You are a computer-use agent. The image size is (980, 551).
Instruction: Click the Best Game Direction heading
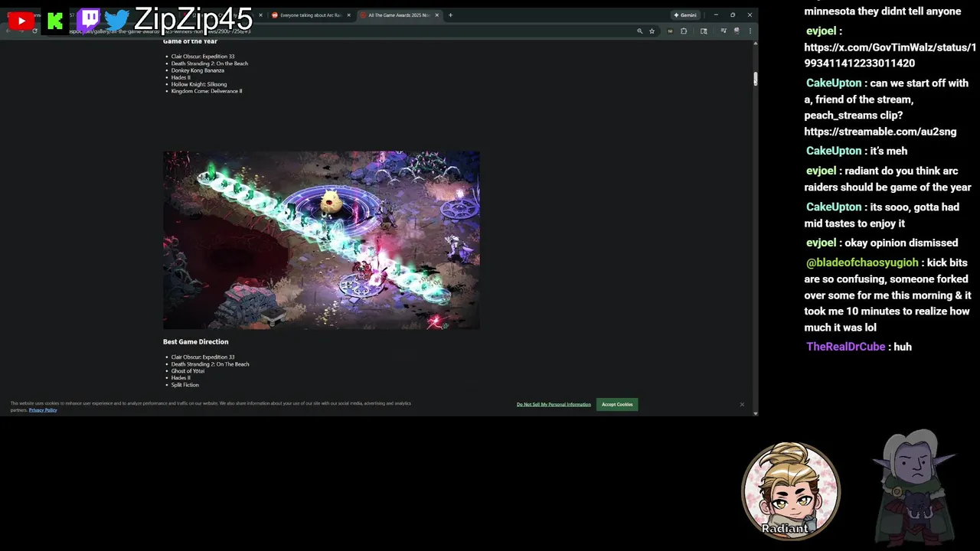coord(196,342)
